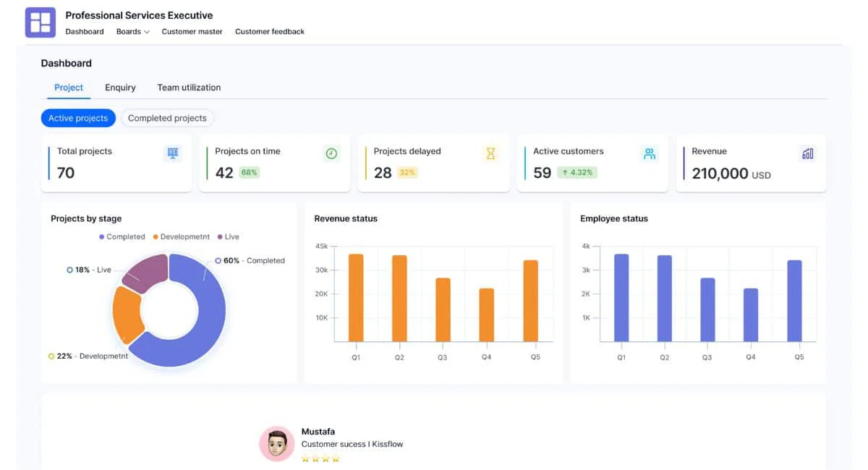Click the Total projects presentation icon
Viewport: 868px width, 470px height.
pos(172,153)
